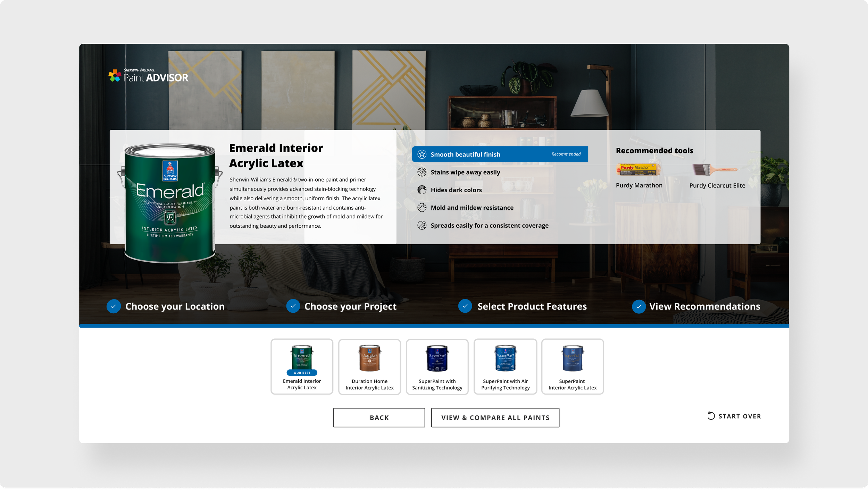The width and height of the screenshot is (868, 490).
Task: Click the Choose your Project checkmark
Action: coord(293,306)
